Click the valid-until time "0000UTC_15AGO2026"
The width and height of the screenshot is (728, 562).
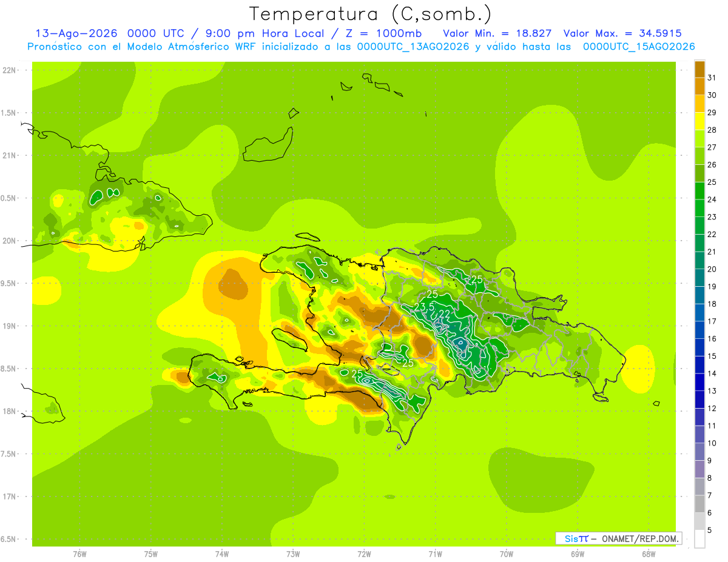[x=639, y=47]
